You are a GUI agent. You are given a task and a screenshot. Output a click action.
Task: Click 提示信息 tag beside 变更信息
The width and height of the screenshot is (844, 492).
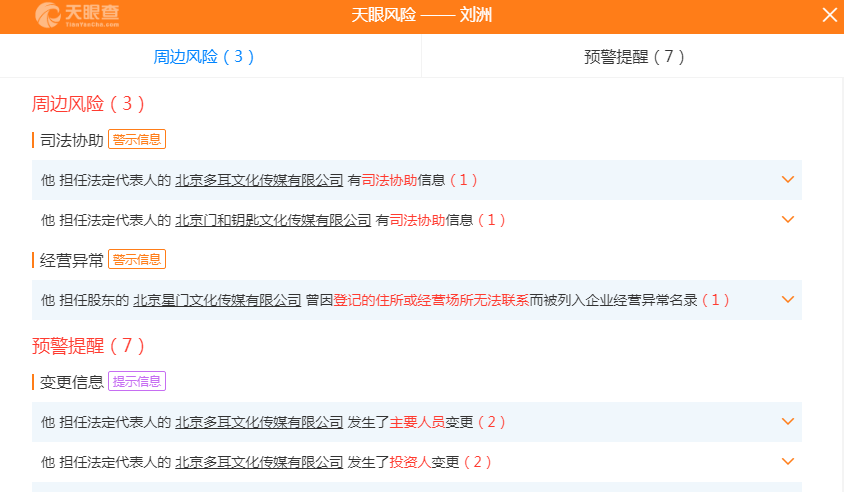pos(137,382)
